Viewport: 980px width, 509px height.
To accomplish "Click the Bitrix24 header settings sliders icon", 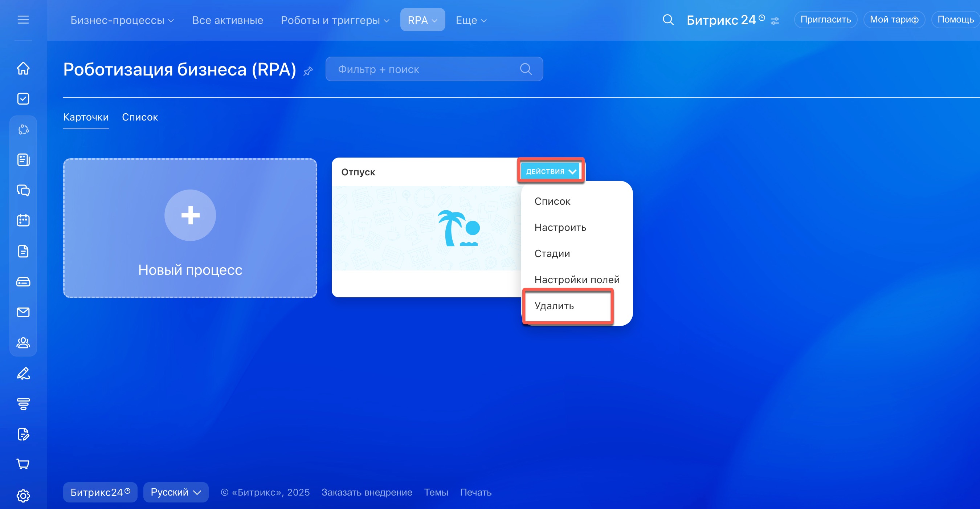I will 775,21.
